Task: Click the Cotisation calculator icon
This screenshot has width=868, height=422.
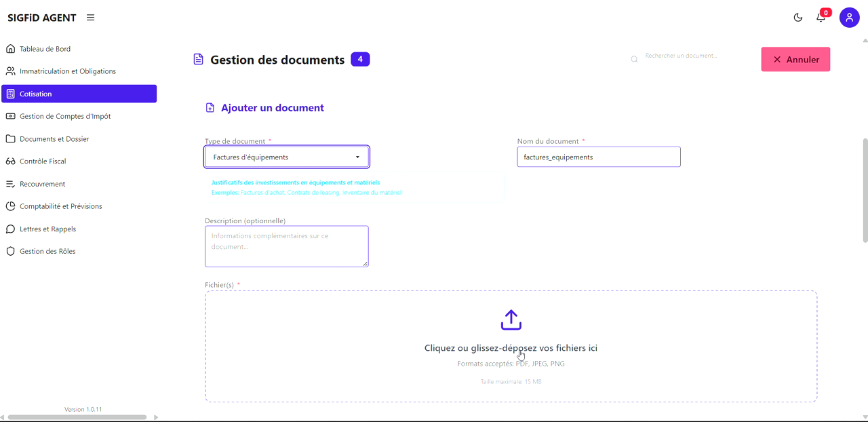Action: 11,93
